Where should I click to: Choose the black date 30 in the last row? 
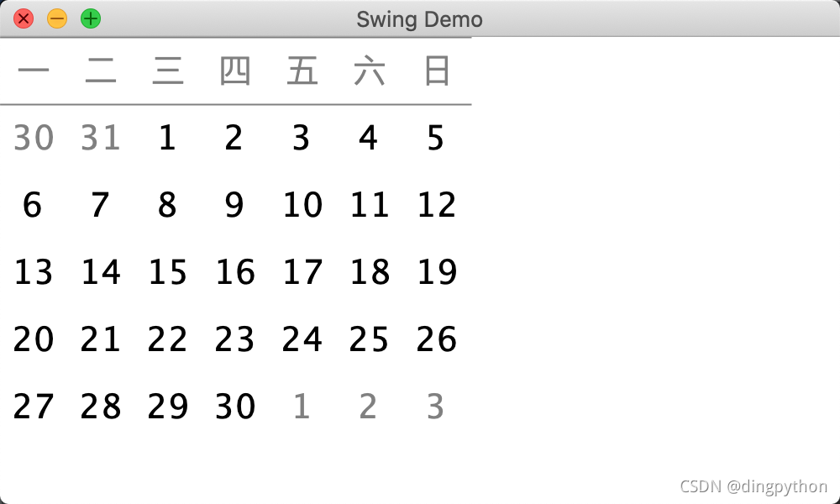coord(235,406)
